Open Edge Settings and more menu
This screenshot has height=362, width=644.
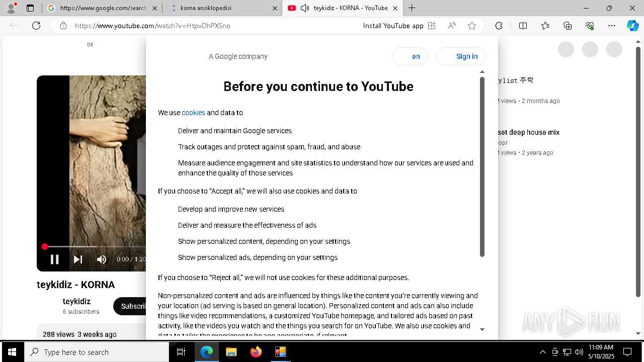612,26
